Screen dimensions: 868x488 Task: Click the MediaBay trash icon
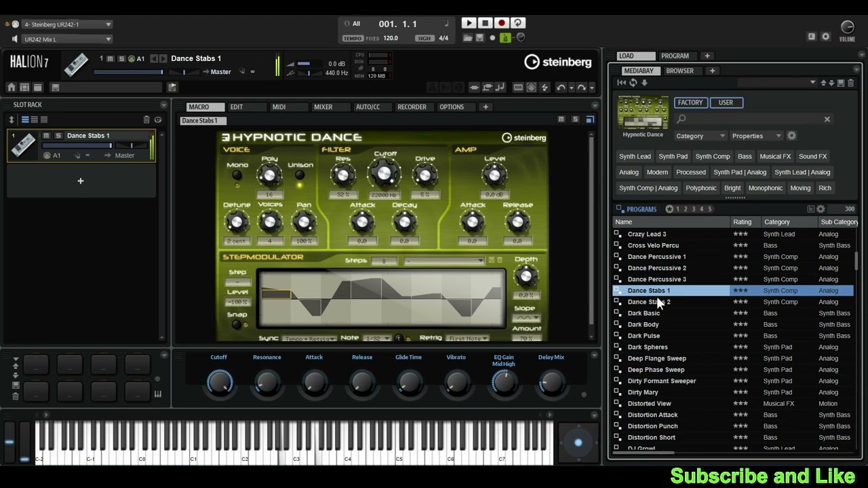click(x=850, y=83)
